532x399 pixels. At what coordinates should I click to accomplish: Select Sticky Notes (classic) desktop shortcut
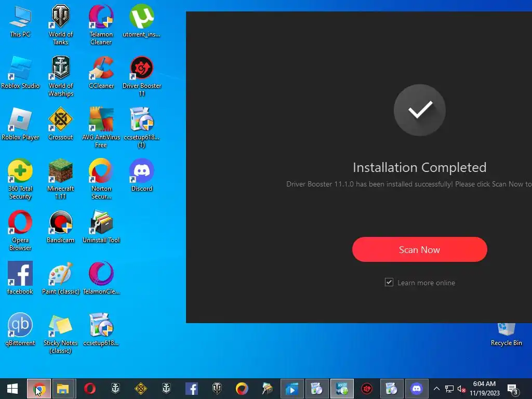click(60, 334)
